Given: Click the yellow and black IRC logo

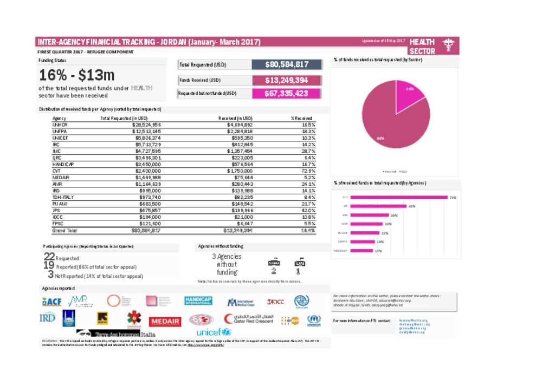Looking at the screenshot, I should [102, 318].
